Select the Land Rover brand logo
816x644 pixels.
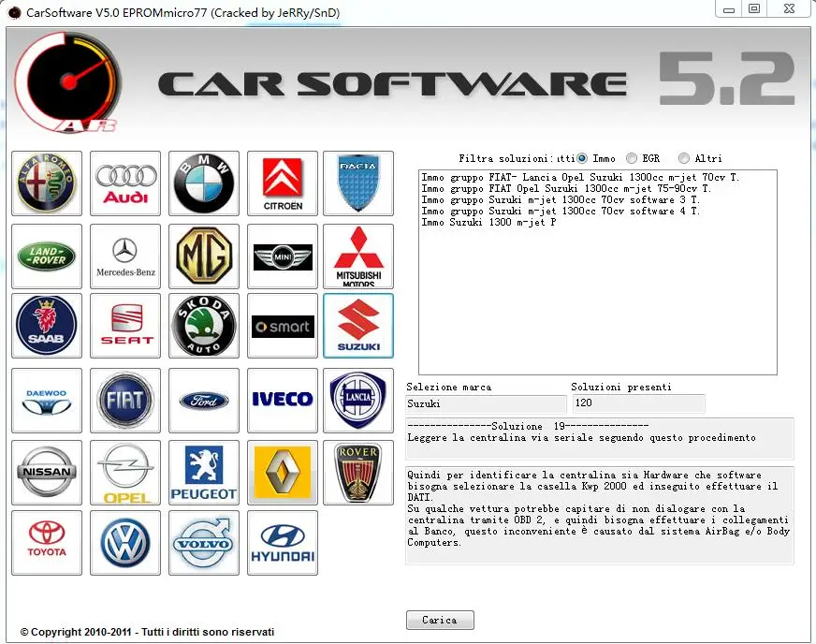pyautogui.click(x=47, y=256)
